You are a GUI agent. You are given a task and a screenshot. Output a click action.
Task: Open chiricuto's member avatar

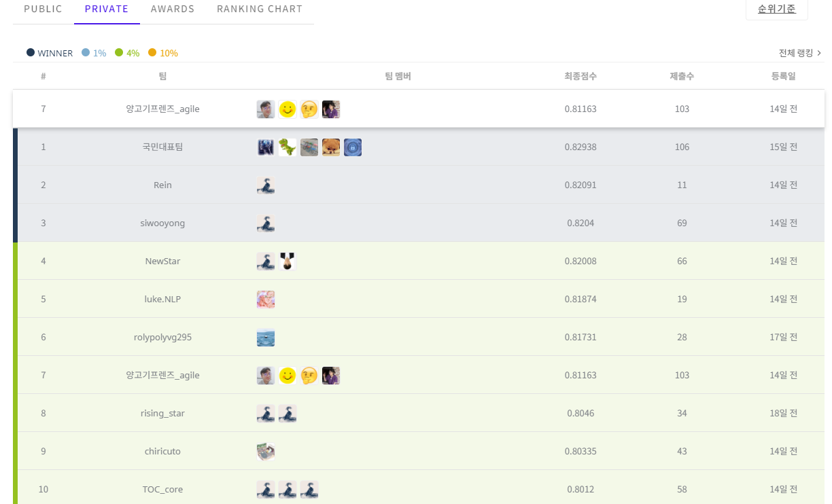pyautogui.click(x=266, y=452)
